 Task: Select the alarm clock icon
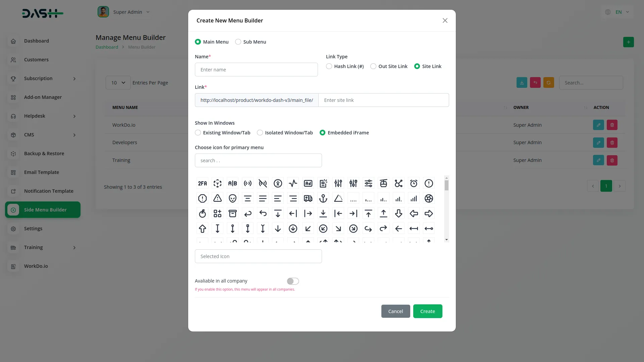(414, 183)
